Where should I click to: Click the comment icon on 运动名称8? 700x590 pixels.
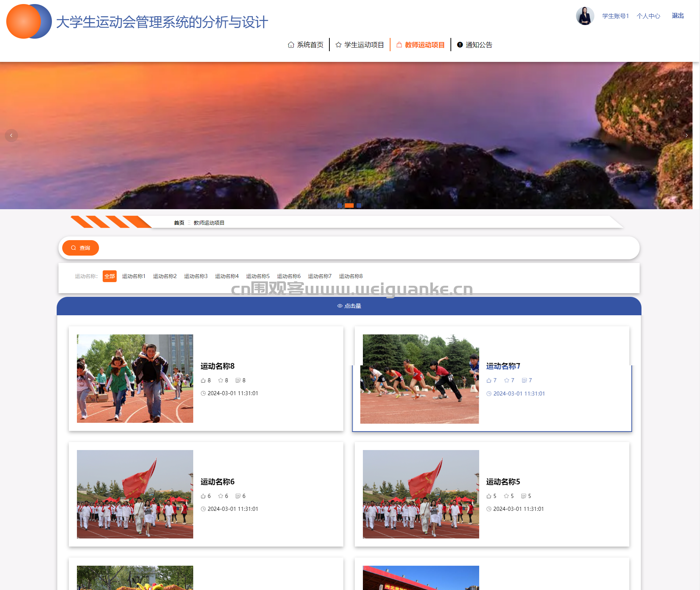pyautogui.click(x=238, y=380)
